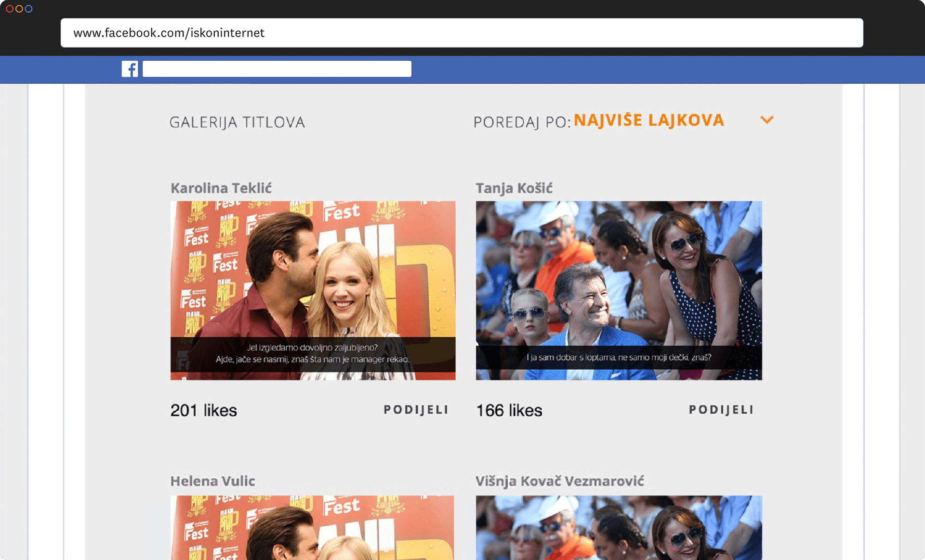Click the name Tanja Košić
The height and width of the screenshot is (560, 925).
tap(514, 188)
